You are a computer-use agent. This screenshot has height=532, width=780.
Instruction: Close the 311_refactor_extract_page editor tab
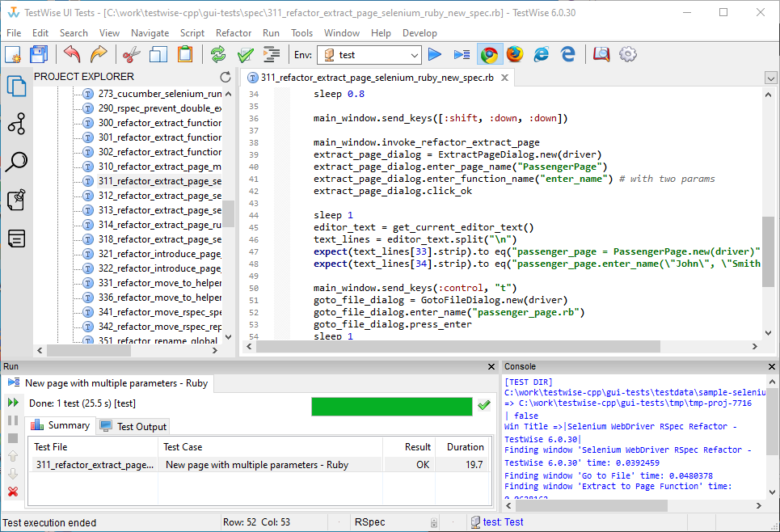click(x=504, y=78)
